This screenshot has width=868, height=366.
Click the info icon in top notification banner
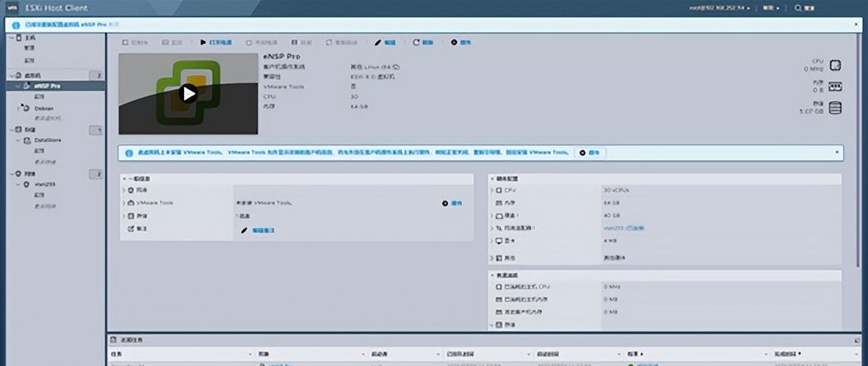[15, 25]
